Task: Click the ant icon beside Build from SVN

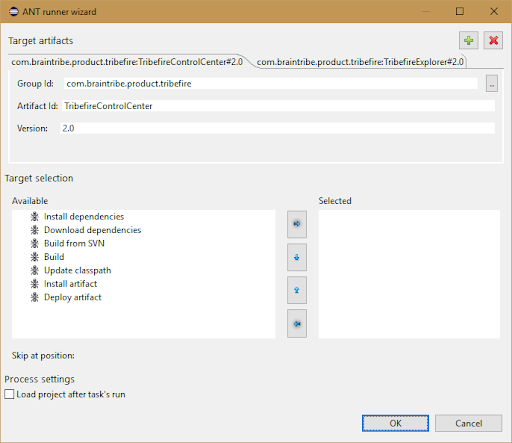Action: pyautogui.click(x=35, y=243)
